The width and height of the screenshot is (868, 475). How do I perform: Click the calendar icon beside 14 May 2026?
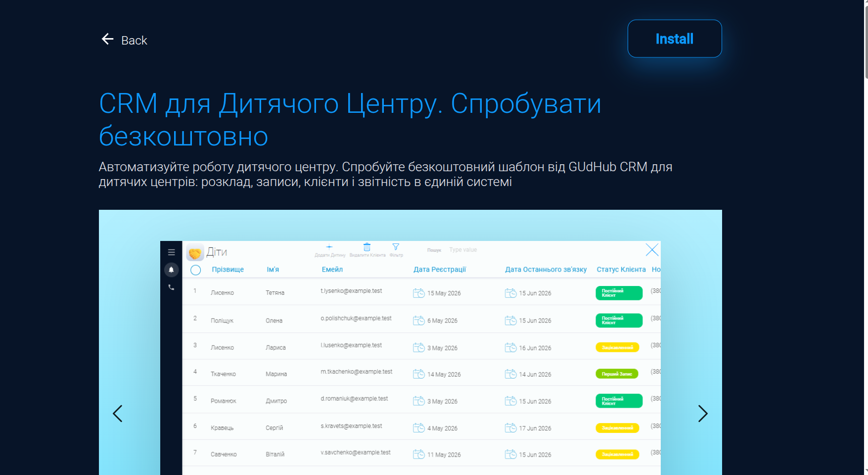[x=419, y=374]
